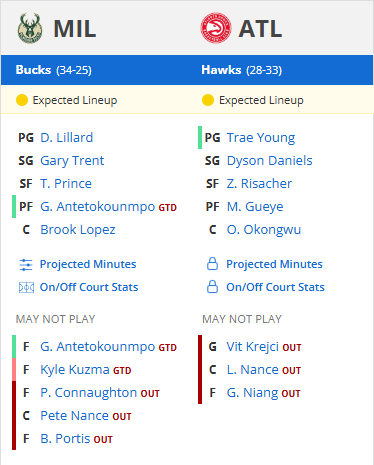Select Vit Krejci from May Not Play
Screen dimensions: 374x465
pyautogui.click(x=253, y=347)
